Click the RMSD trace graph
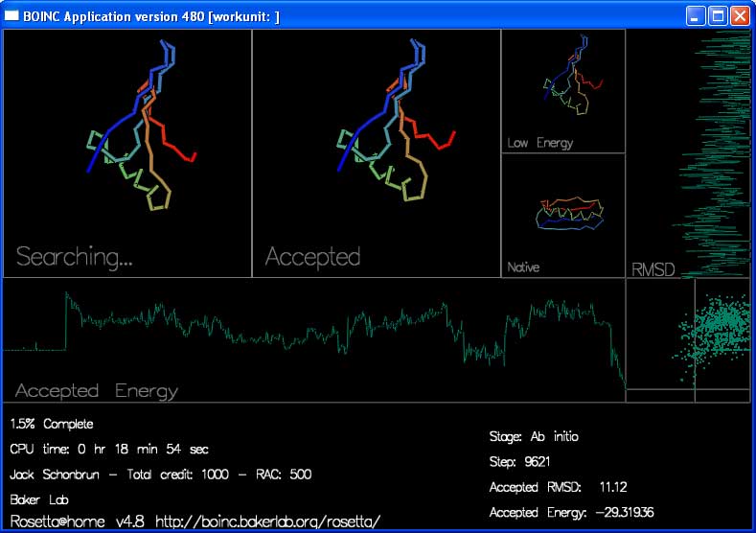 [688, 153]
